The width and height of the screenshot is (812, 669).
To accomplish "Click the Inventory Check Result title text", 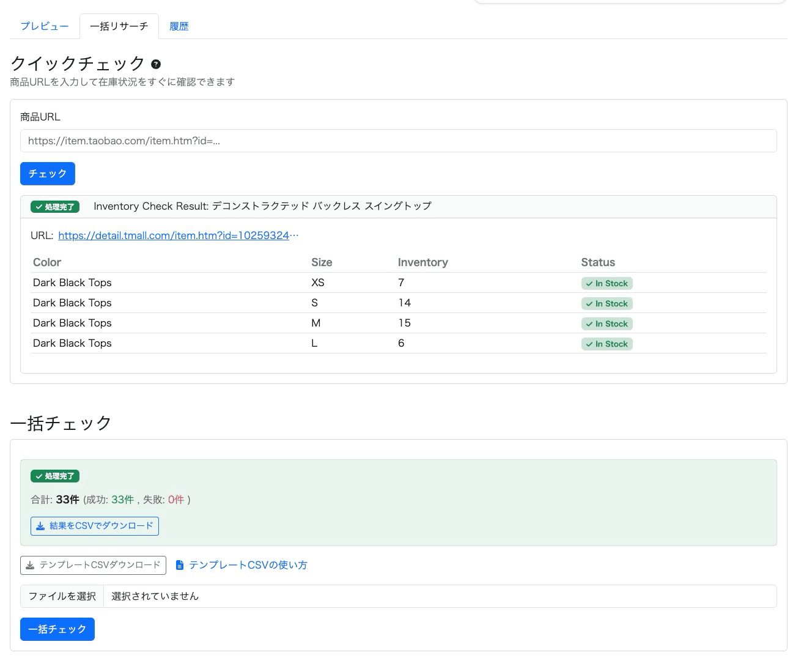I will coord(262,206).
